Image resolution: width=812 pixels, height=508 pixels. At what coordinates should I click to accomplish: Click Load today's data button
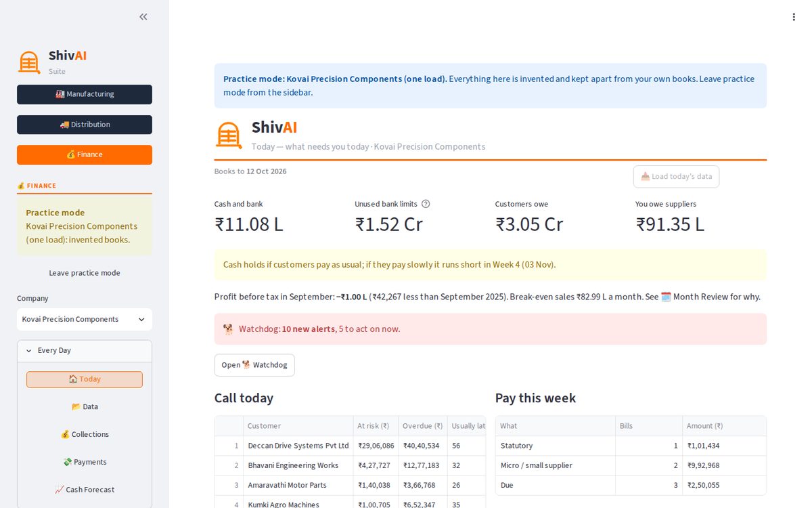coord(676,177)
